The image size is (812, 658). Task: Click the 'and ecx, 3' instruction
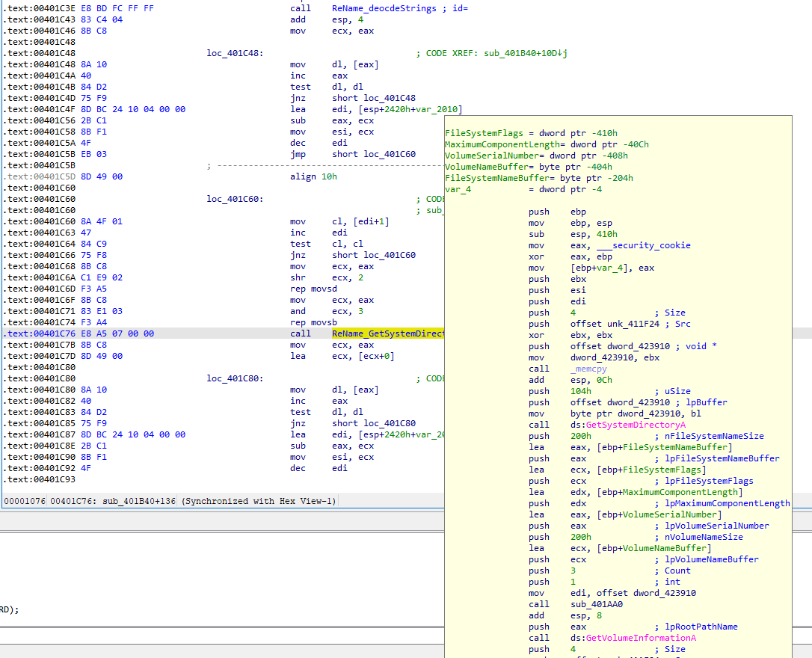click(327, 311)
